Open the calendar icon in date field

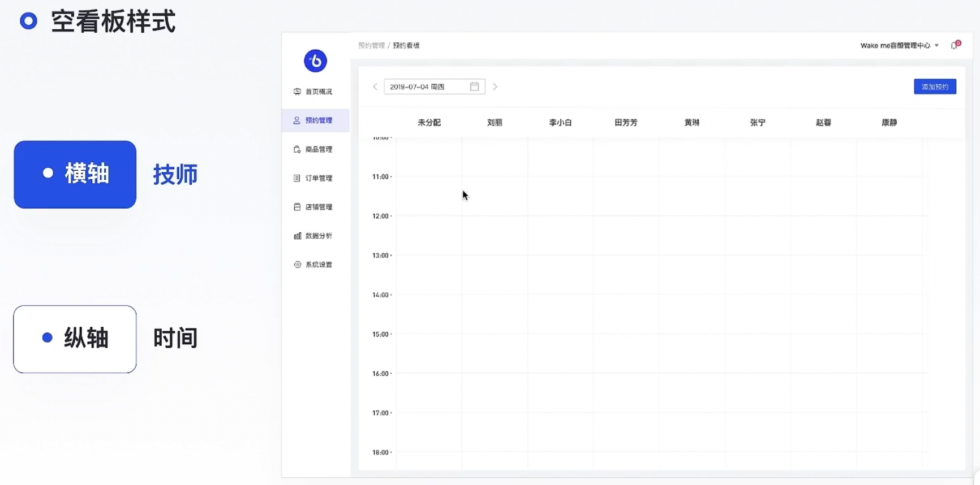click(474, 86)
